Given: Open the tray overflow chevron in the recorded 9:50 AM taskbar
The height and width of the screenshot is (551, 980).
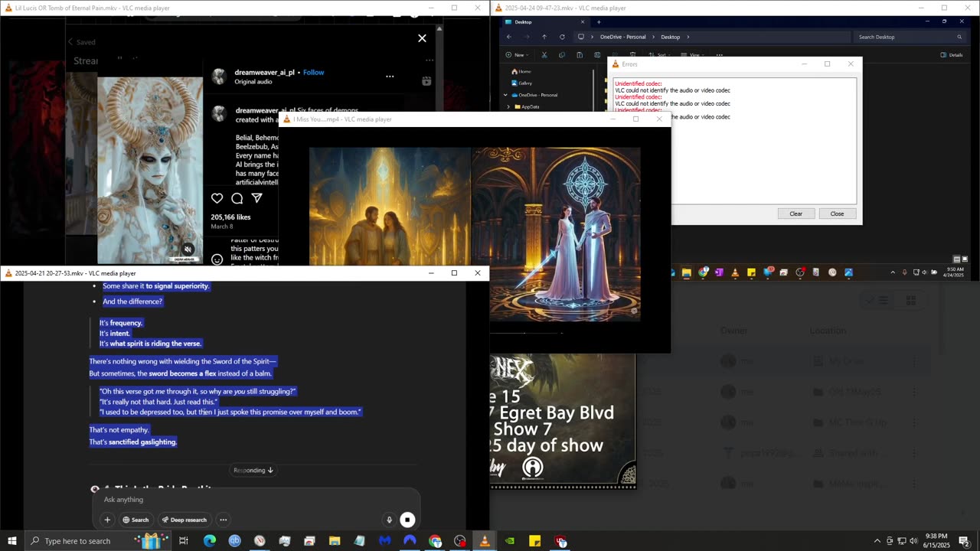Looking at the screenshot, I should (x=893, y=272).
